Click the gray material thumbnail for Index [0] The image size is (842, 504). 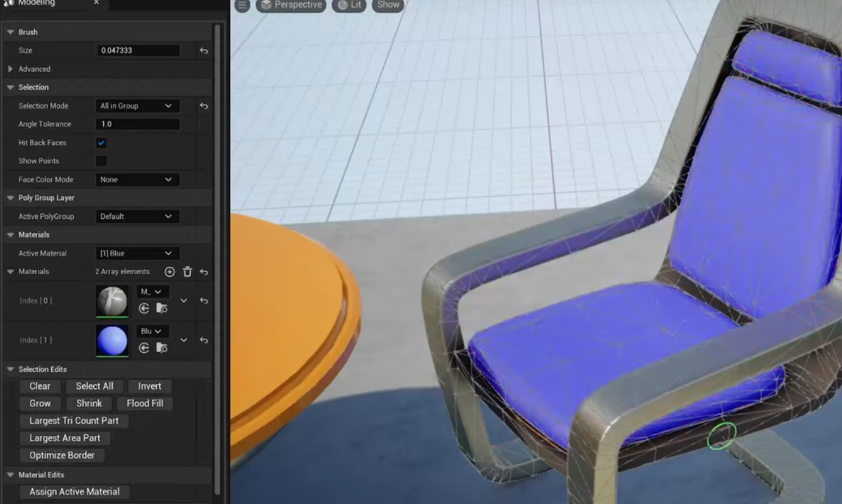tap(112, 301)
